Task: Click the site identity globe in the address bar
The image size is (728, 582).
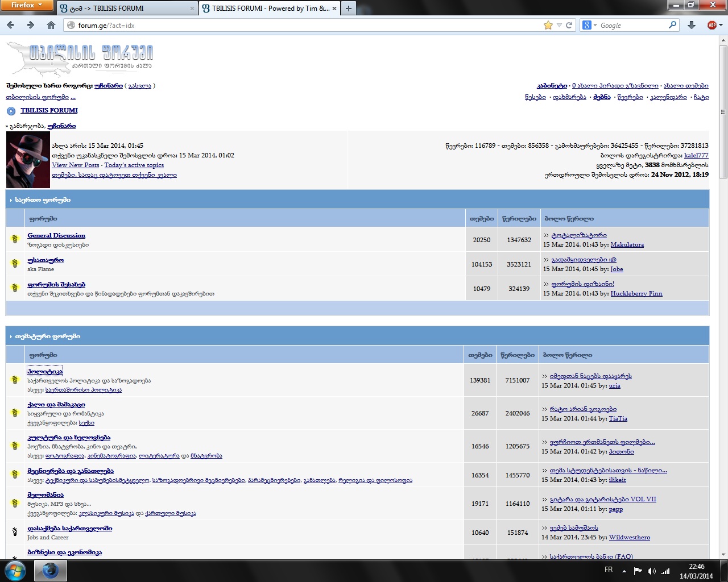Action: 71,25
